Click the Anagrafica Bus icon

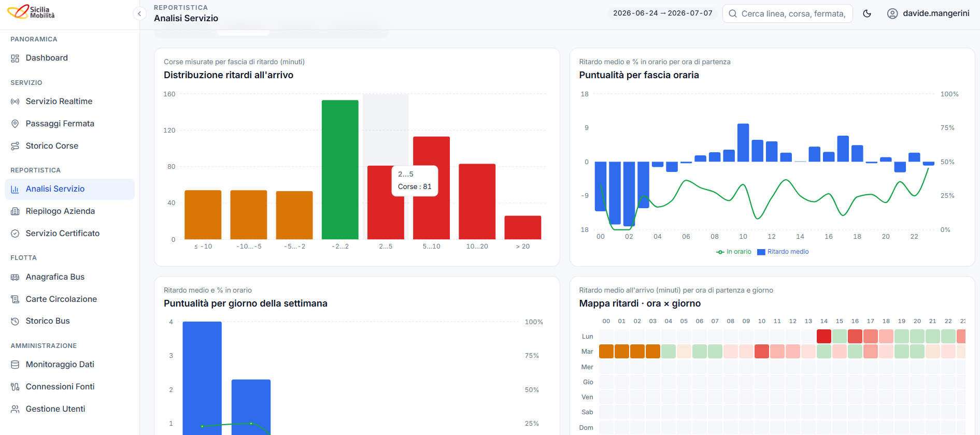(15, 277)
